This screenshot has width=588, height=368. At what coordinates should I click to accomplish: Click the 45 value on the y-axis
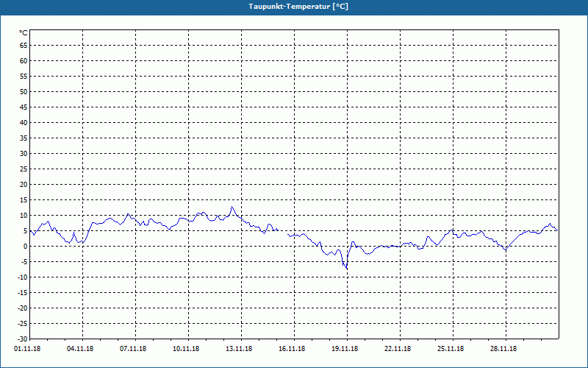tap(24, 107)
